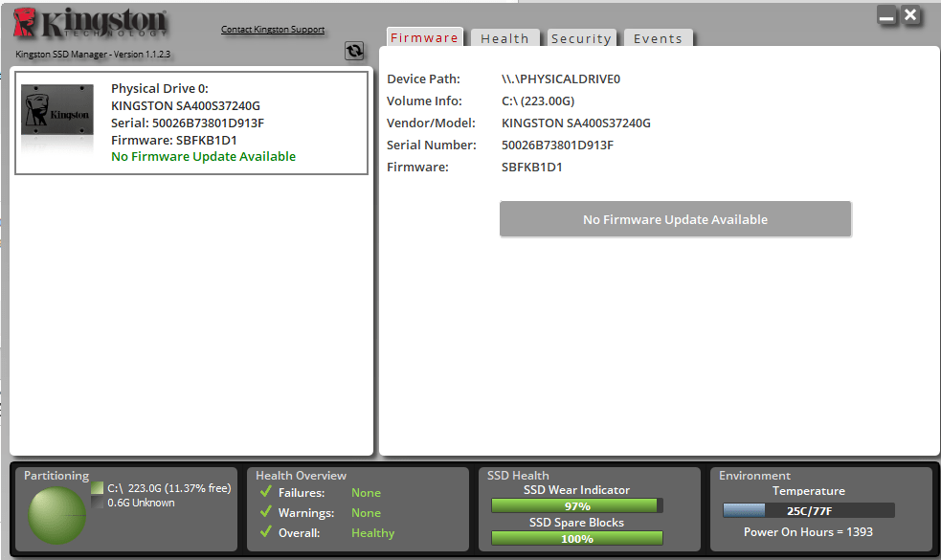
Task: Click the green C:\ partition legend square
Action: pos(98,488)
